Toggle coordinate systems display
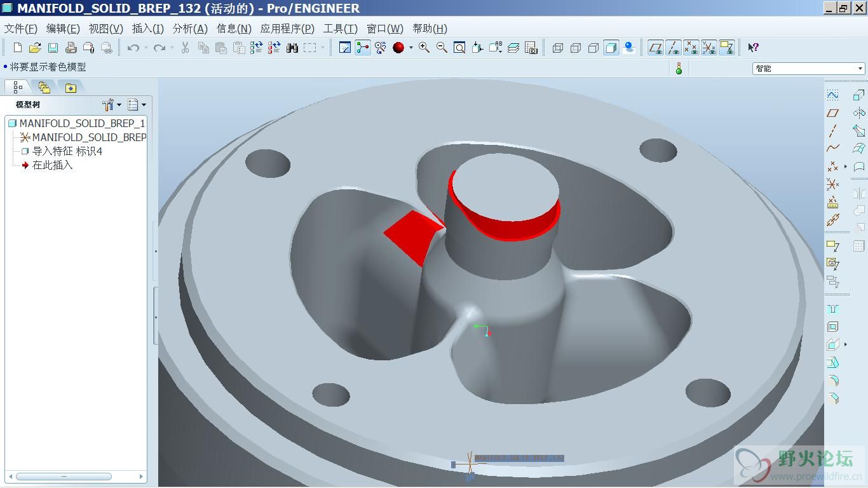Screen dimensions: 868x488 point(709,48)
